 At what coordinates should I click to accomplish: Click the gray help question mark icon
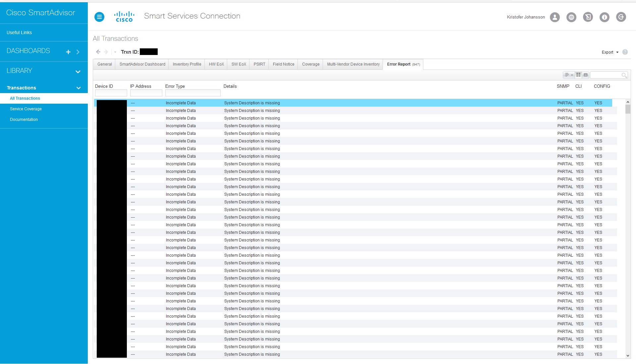(625, 52)
